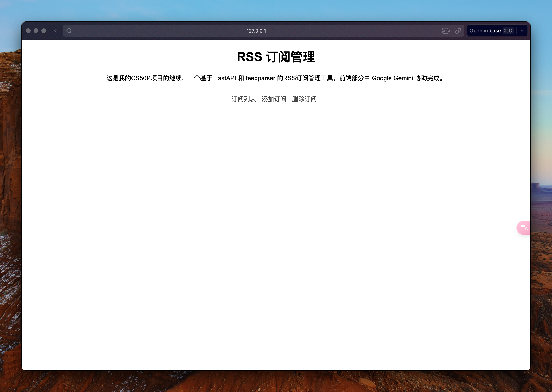
Task: Focus the 127.0.0.1 address field
Action: coord(256,31)
